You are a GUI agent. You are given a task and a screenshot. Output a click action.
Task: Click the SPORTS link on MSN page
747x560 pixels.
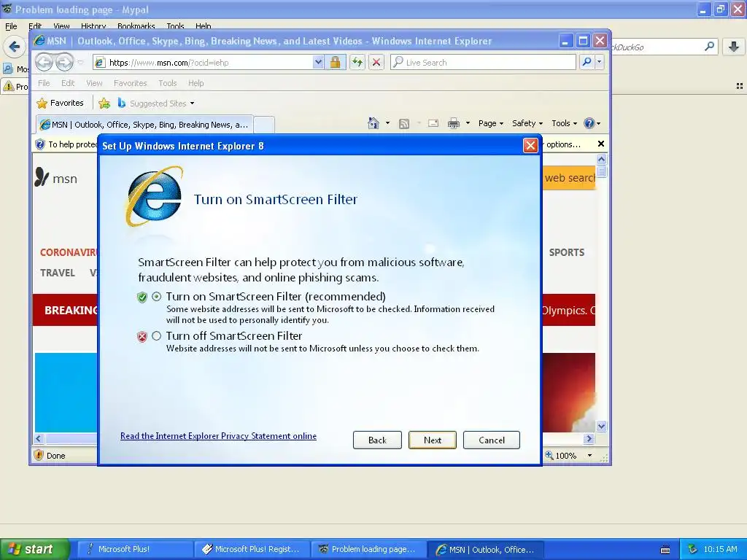click(566, 252)
